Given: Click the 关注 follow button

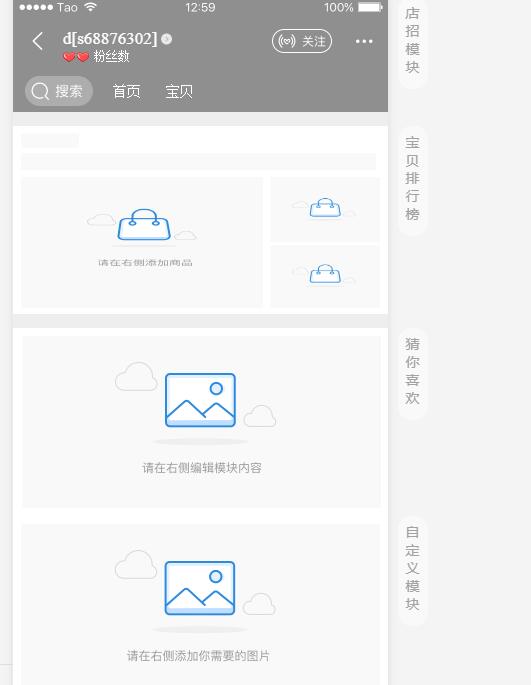Looking at the screenshot, I should pos(302,41).
